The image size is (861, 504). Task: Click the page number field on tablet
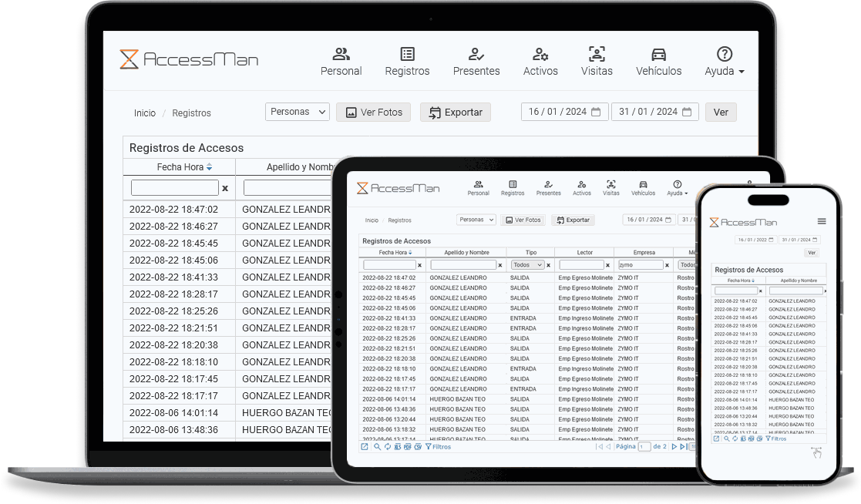coord(644,447)
